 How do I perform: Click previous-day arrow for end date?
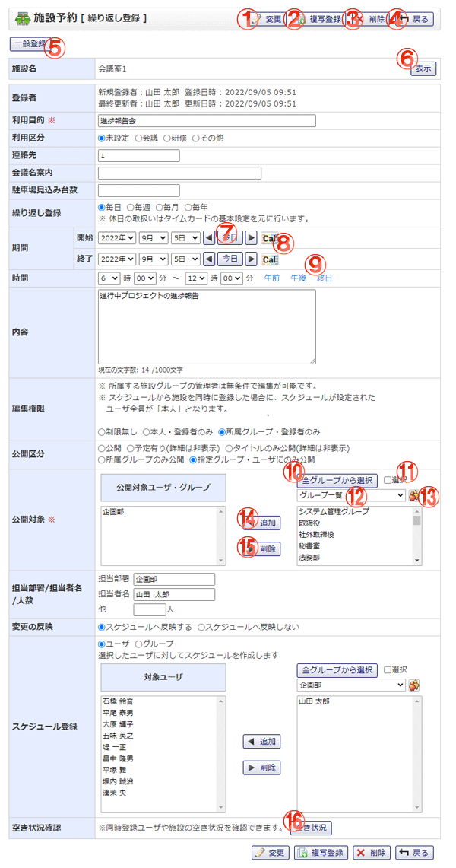(210, 259)
